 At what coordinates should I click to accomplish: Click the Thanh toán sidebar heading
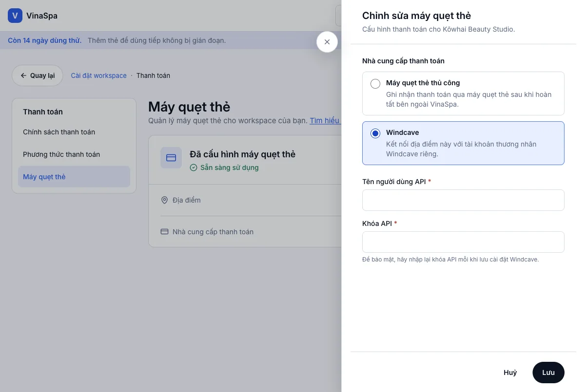(x=43, y=112)
